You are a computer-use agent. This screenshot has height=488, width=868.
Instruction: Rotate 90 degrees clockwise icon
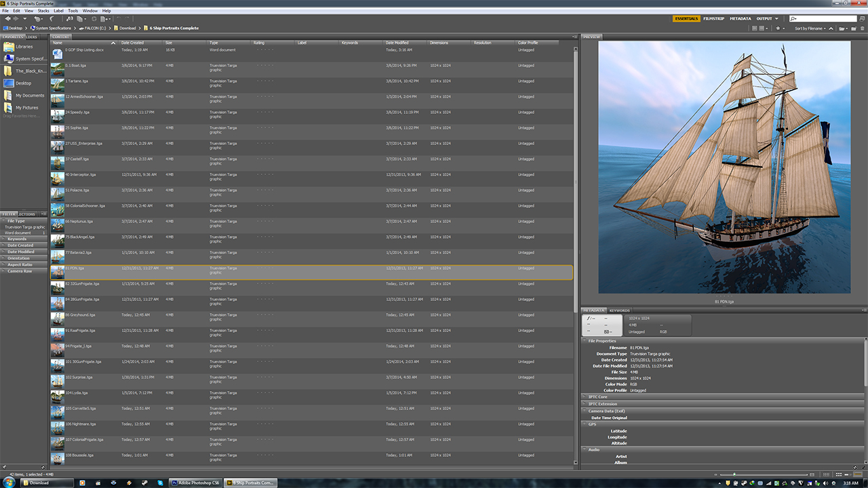coord(127,19)
